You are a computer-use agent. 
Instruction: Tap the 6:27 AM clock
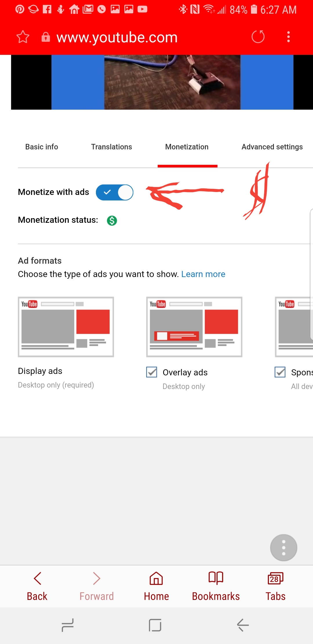[x=278, y=10]
